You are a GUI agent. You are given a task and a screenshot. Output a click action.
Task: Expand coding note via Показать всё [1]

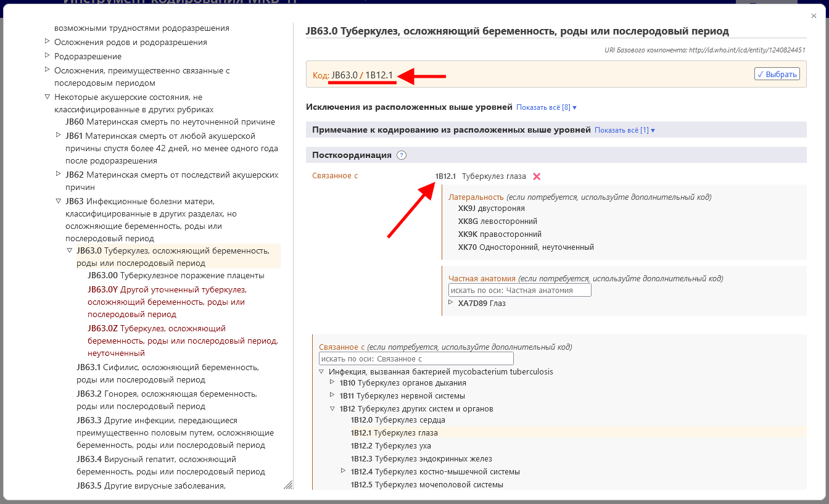click(x=624, y=130)
